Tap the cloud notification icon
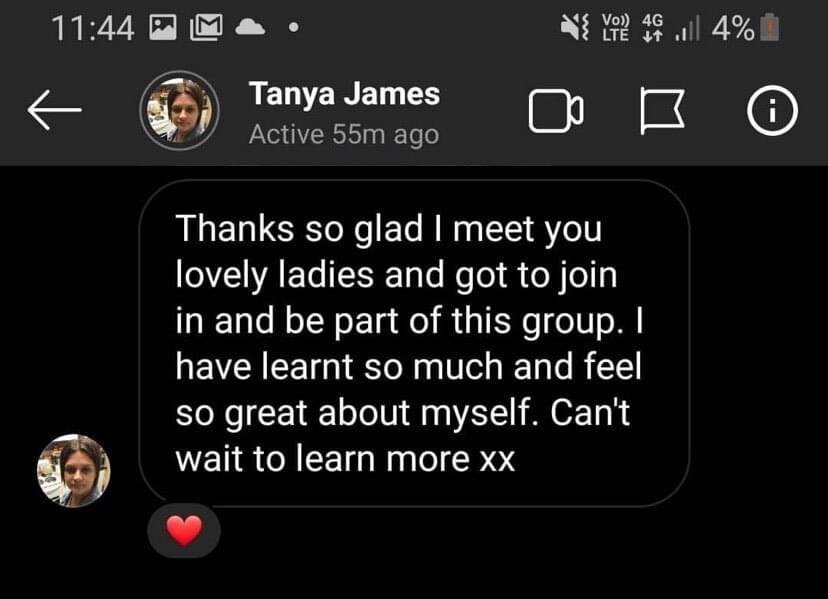Screen dimensions: 828x599 point(250,27)
